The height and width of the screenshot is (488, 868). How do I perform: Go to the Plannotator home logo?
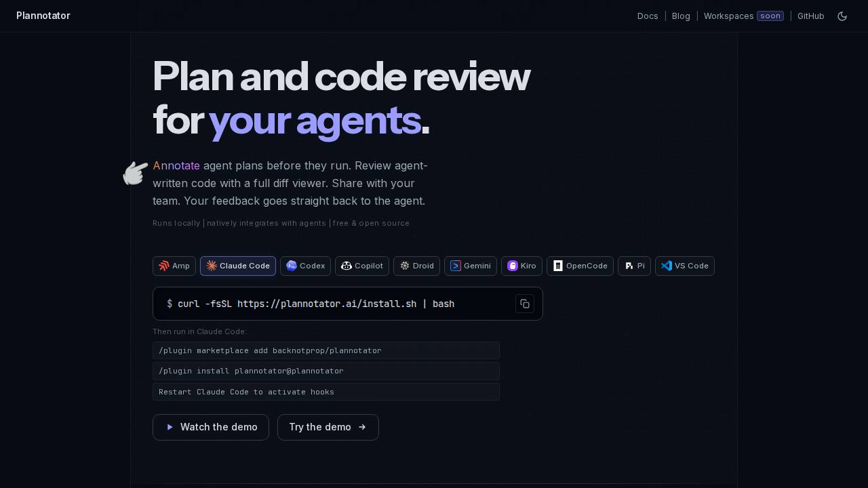(x=43, y=16)
